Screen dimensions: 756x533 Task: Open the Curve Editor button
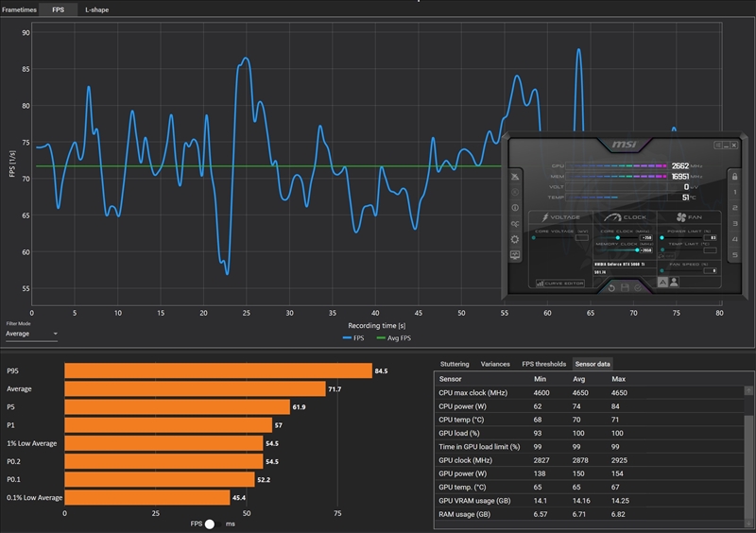tap(560, 283)
